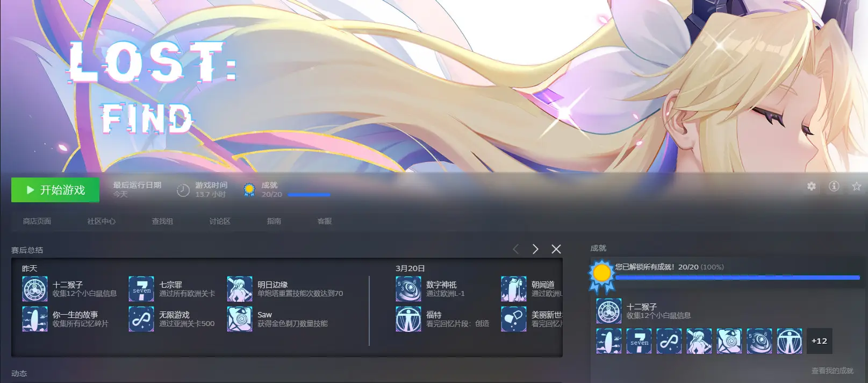Click 收集12个小白鼠信息 text in 赛后总结
868x383 pixels.
tap(85, 294)
